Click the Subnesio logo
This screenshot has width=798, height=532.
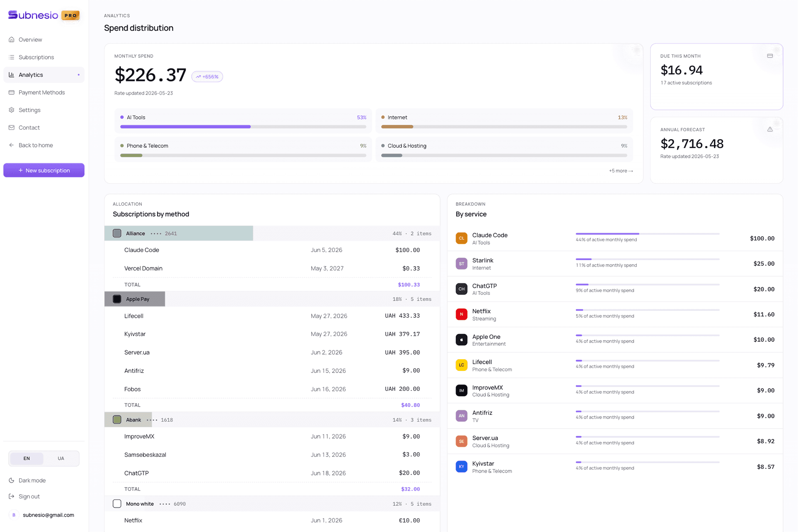coord(33,15)
